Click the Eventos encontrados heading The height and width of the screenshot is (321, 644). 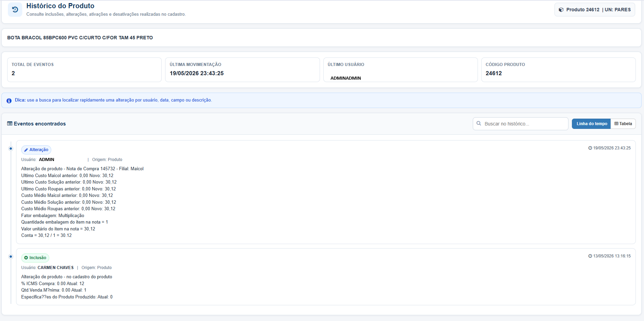(x=40, y=124)
